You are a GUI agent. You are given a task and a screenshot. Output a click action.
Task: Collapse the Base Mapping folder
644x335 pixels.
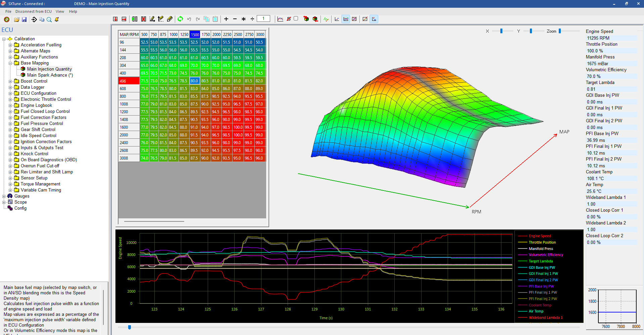[x=10, y=63]
